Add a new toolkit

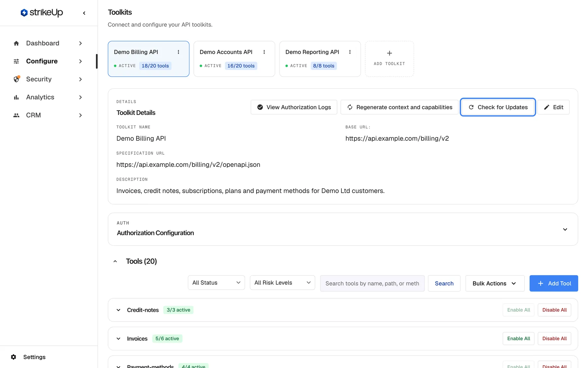click(389, 59)
